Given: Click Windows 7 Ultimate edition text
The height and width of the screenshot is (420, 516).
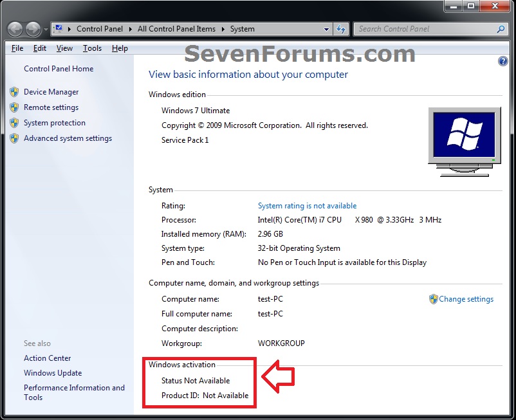Looking at the screenshot, I should pos(196,111).
